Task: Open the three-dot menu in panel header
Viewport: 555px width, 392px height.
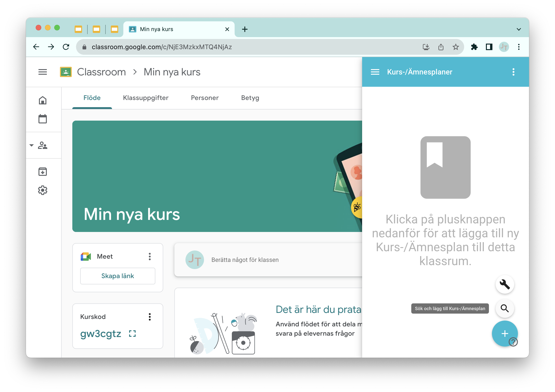Action: [x=513, y=72]
